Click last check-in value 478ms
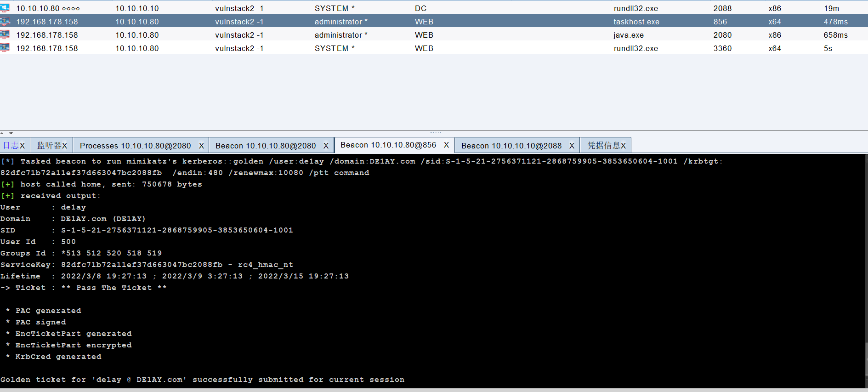The image size is (868, 392). click(x=836, y=22)
